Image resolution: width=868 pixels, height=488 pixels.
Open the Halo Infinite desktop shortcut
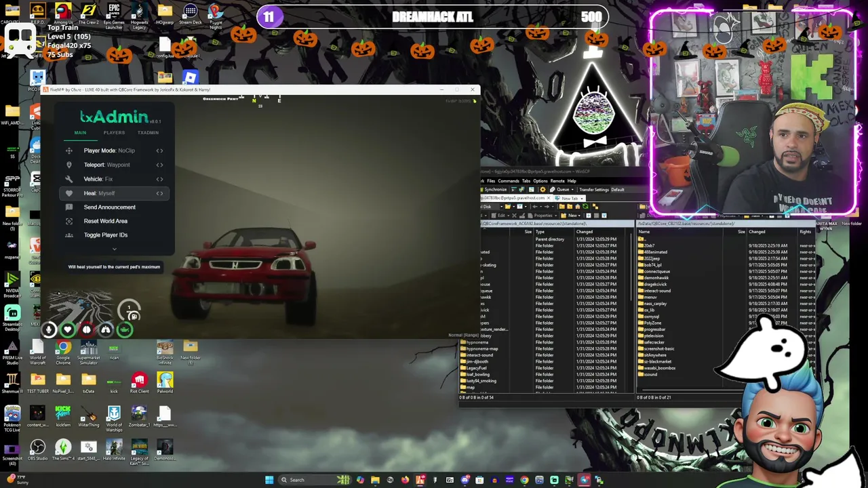(114, 450)
